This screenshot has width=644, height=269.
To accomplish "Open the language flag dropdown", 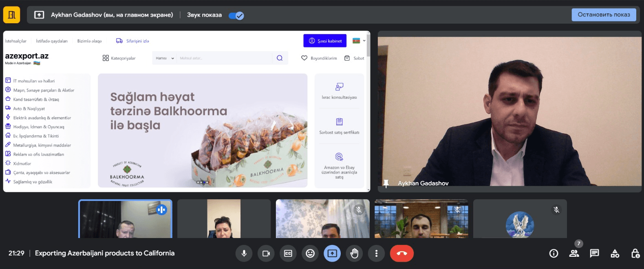I will point(359,41).
